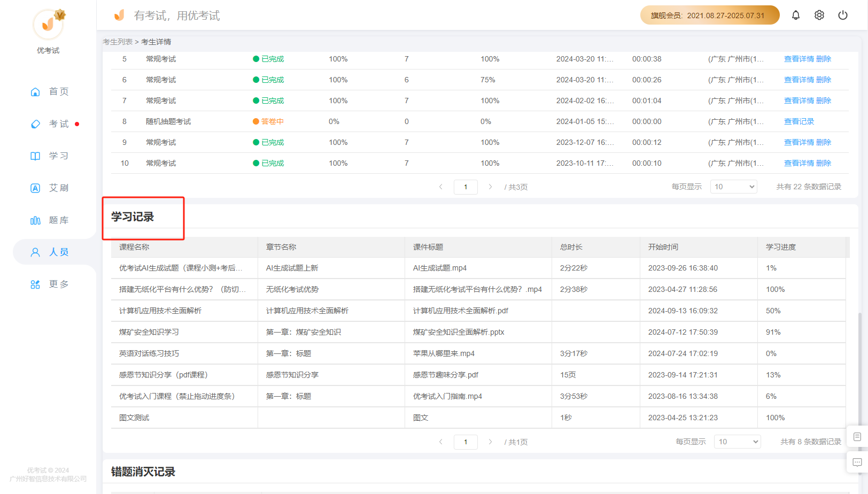The height and width of the screenshot is (494, 868).
Task: Open 考试 in the sidebar
Action: (x=49, y=124)
